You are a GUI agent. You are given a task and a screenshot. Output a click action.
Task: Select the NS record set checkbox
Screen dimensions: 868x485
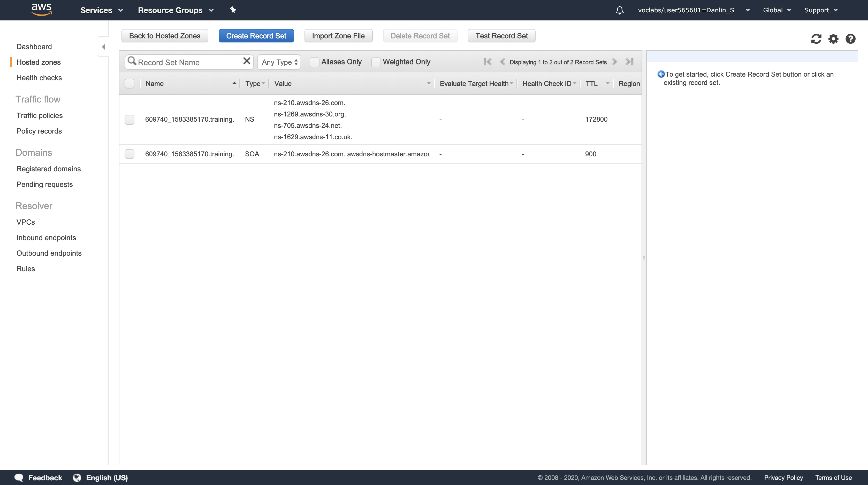click(130, 120)
